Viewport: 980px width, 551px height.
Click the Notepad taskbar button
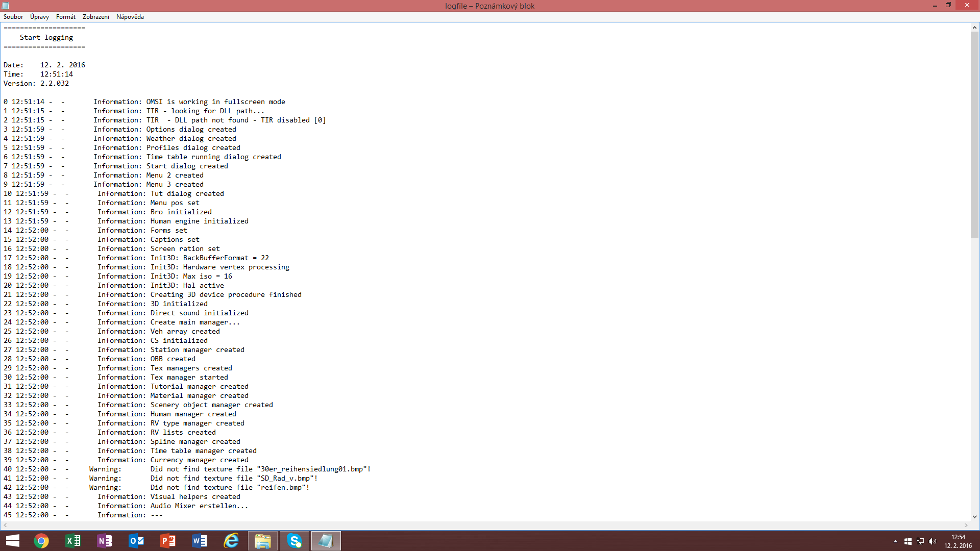pyautogui.click(x=326, y=541)
